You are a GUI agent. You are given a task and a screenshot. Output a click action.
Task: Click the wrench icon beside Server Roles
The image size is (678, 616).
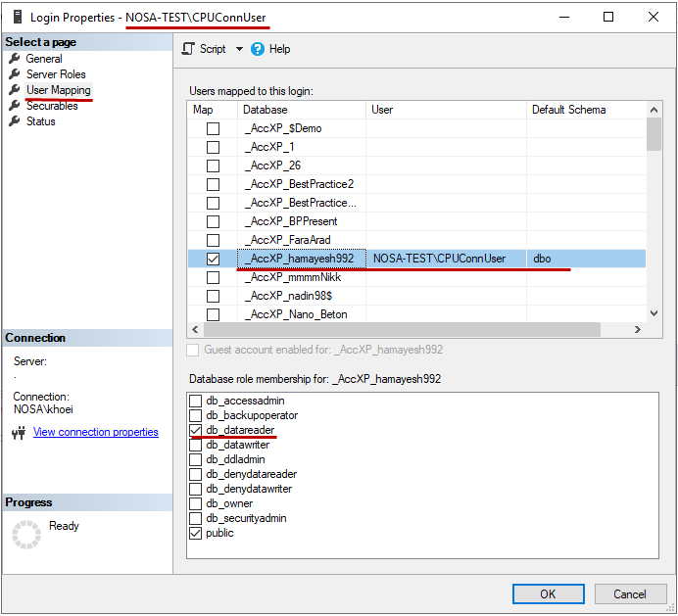pyautogui.click(x=15, y=74)
